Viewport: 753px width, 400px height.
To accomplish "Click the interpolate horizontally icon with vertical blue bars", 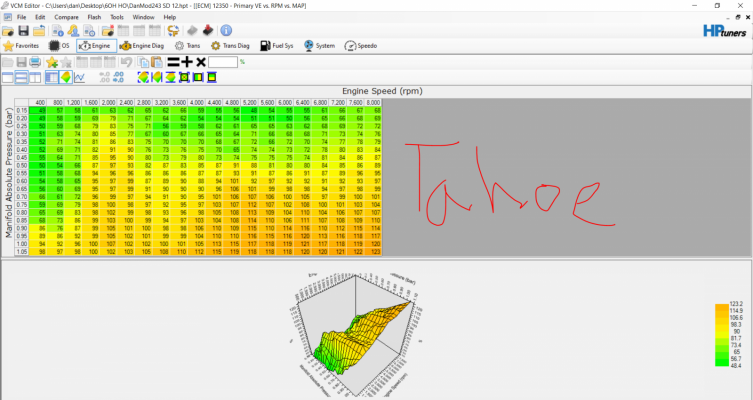I will 157,77.
